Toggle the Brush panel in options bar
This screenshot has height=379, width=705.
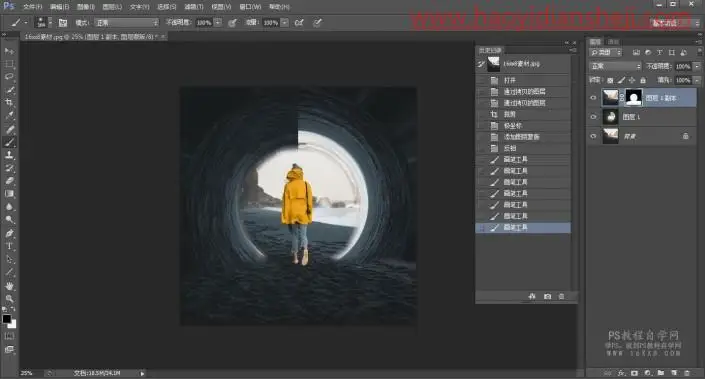click(62, 23)
